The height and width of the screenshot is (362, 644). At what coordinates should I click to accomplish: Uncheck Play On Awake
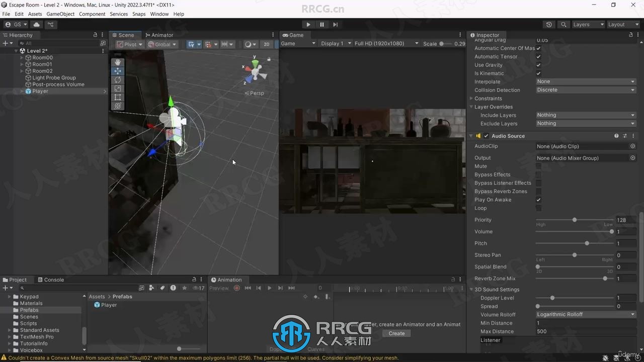click(x=538, y=200)
